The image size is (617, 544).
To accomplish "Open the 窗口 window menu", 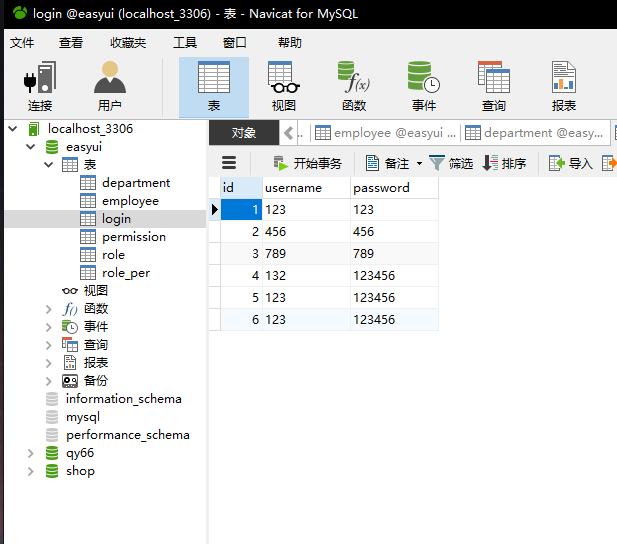I will click(235, 43).
